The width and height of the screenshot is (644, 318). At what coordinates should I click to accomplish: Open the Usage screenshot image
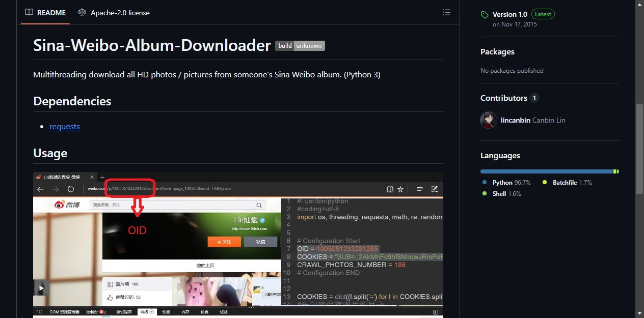click(x=238, y=245)
